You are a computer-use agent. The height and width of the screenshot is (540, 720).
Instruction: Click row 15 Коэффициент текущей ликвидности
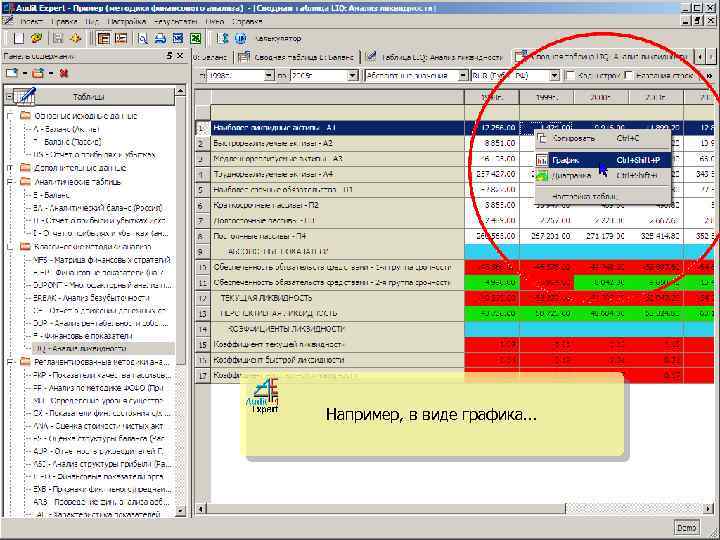point(338,344)
